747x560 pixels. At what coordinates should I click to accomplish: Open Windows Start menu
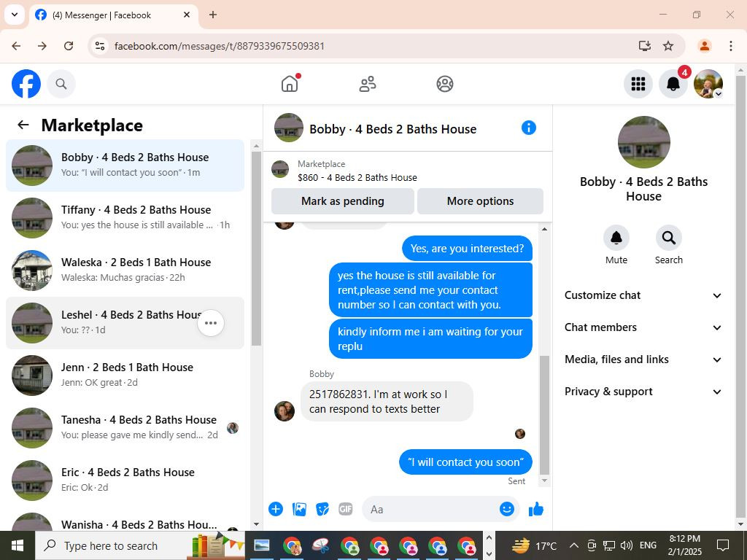18,545
